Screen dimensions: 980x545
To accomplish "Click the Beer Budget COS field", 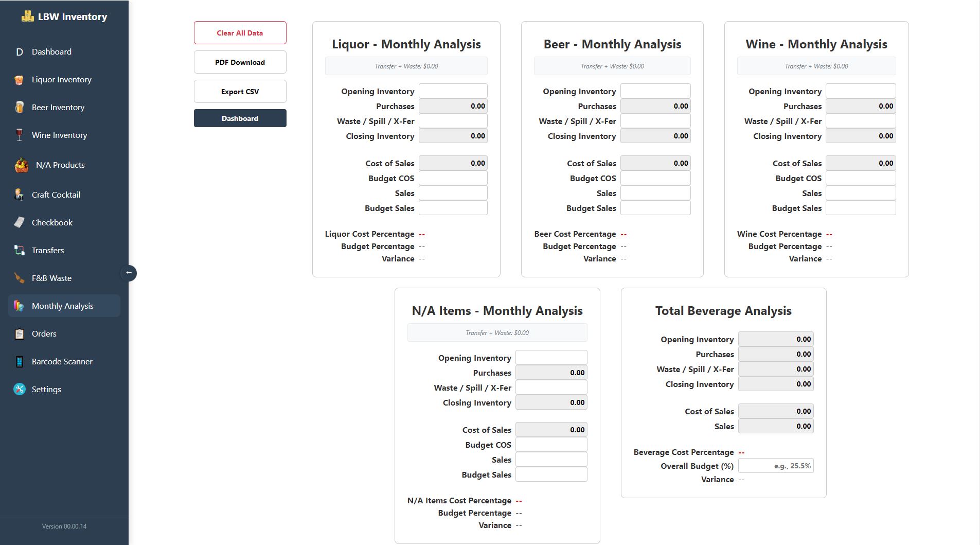I will pos(655,178).
